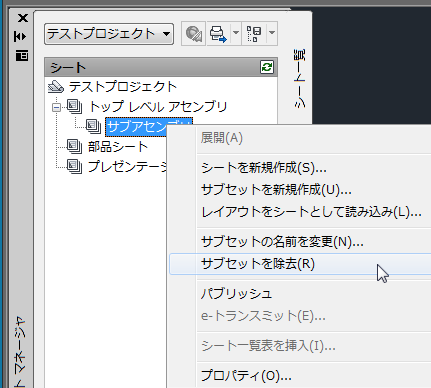This screenshot has height=388, width=431.
Task: Click the subset icon beside 部品シート
Action: tap(74, 146)
